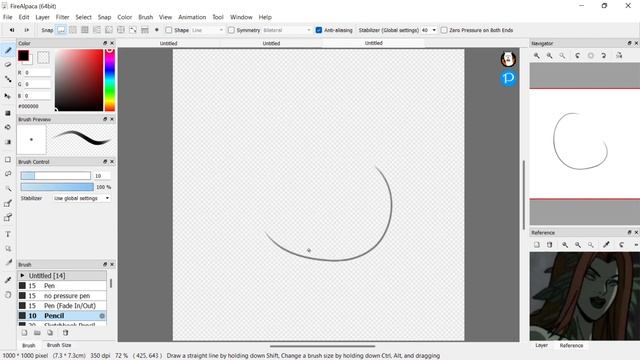Add a brush folder in Brush panel
The width and height of the screenshot is (640, 360).
37,333
